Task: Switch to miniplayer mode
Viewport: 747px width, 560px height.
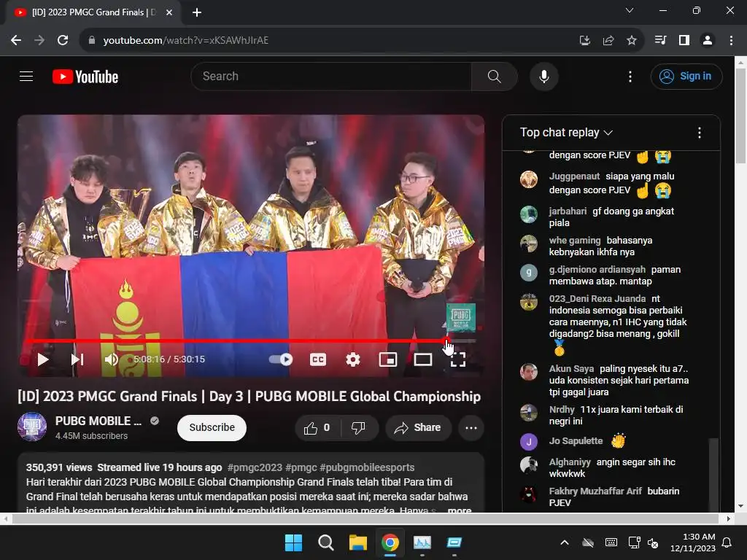Action: [x=388, y=359]
